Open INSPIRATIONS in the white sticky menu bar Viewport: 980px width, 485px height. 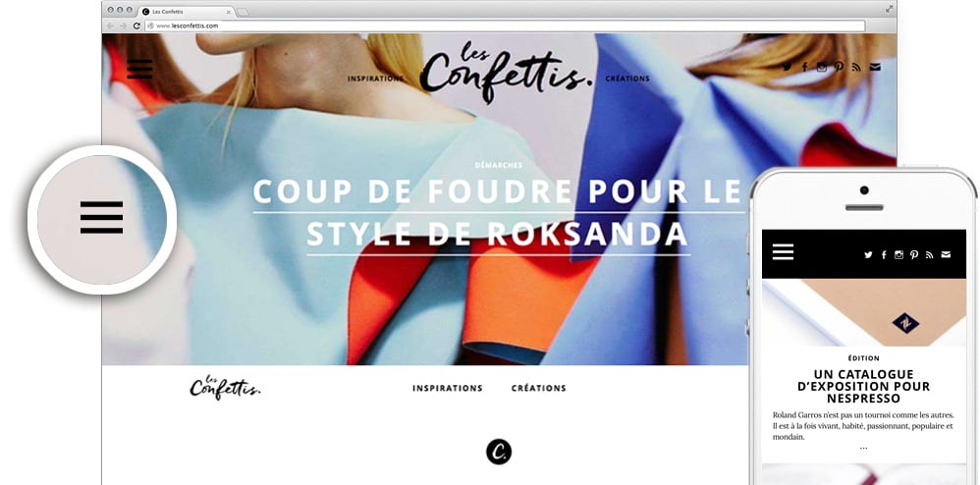[448, 388]
